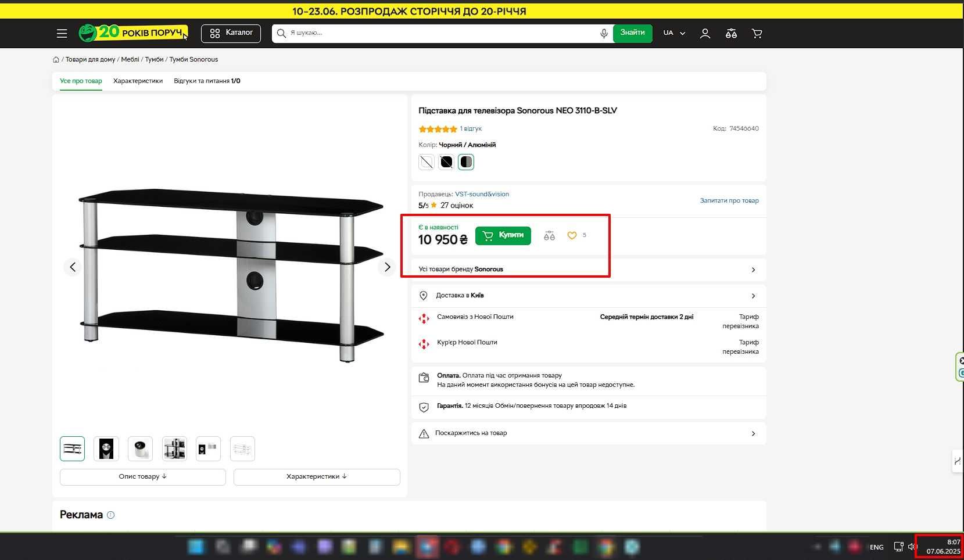The height and width of the screenshot is (560, 964).
Task: Open the '1 відгук' reviews link
Action: click(x=471, y=128)
